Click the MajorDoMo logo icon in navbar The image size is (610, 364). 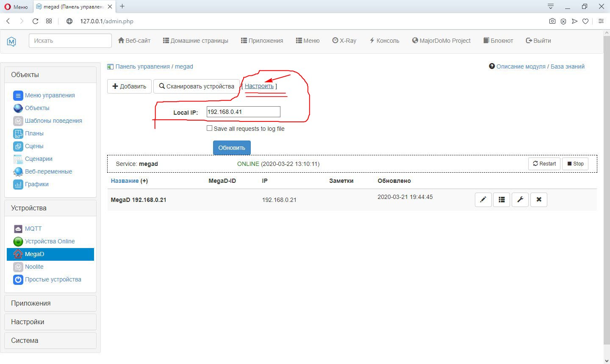11,41
